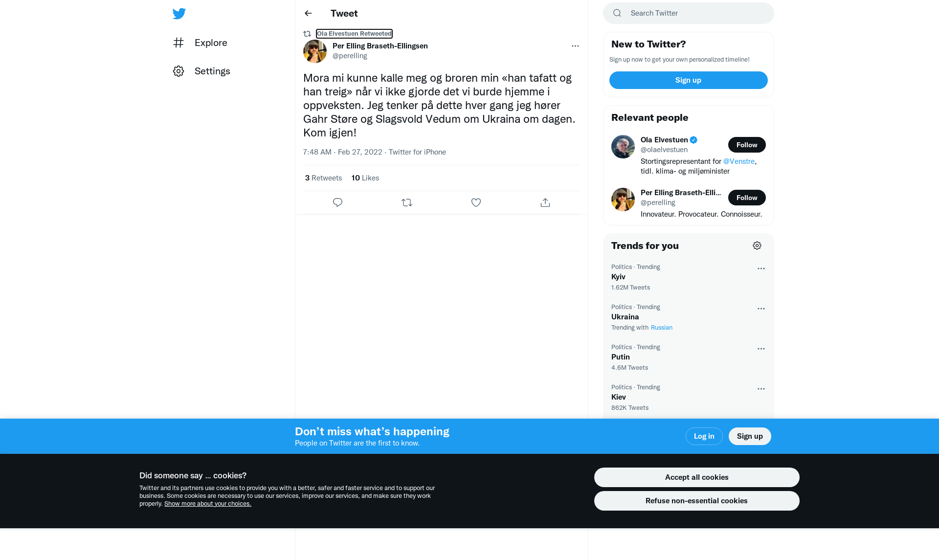
Task: Click the Twitter bird logo
Action: (x=179, y=14)
